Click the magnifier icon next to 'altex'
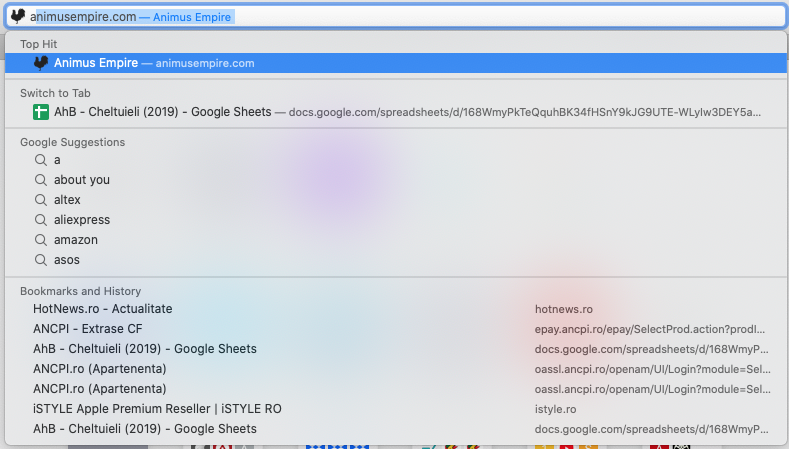Image resolution: width=789 pixels, height=449 pixels. [x=41, y=200]
